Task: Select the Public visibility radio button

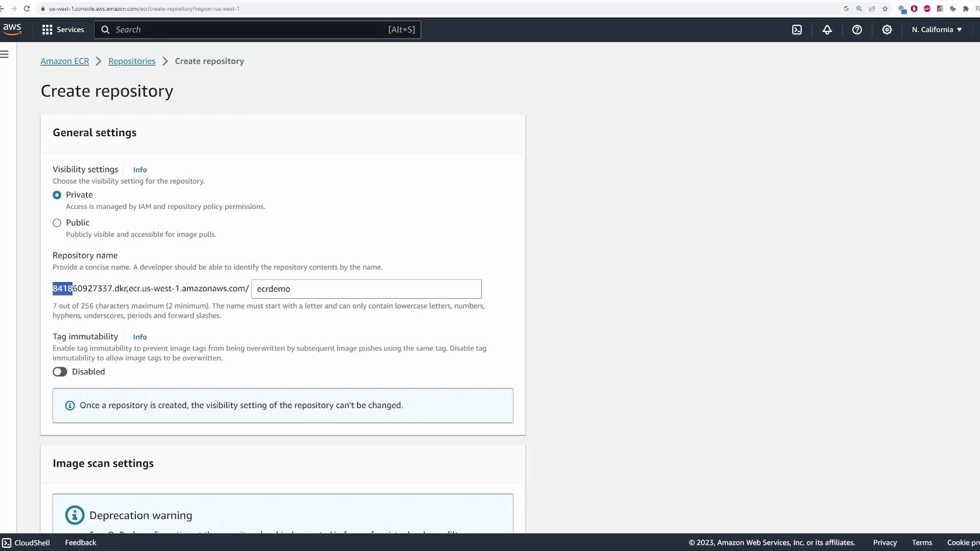Action: pos(57,223)
